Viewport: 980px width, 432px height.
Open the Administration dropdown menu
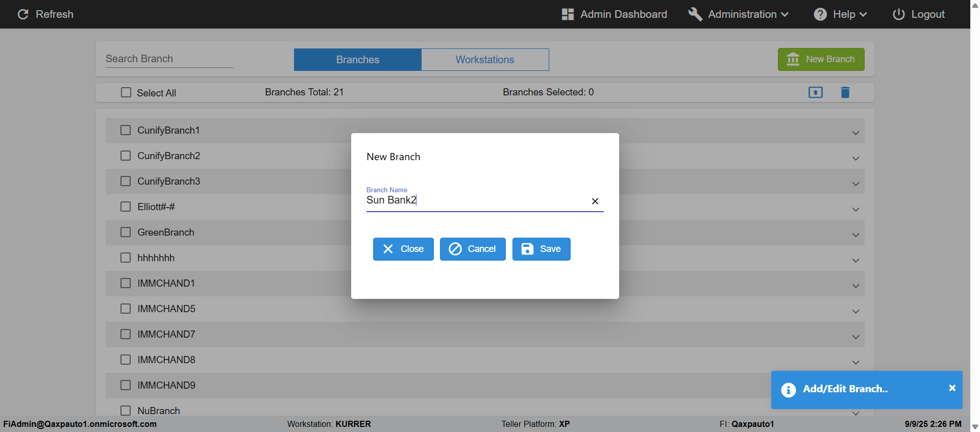tap(739, 14)
